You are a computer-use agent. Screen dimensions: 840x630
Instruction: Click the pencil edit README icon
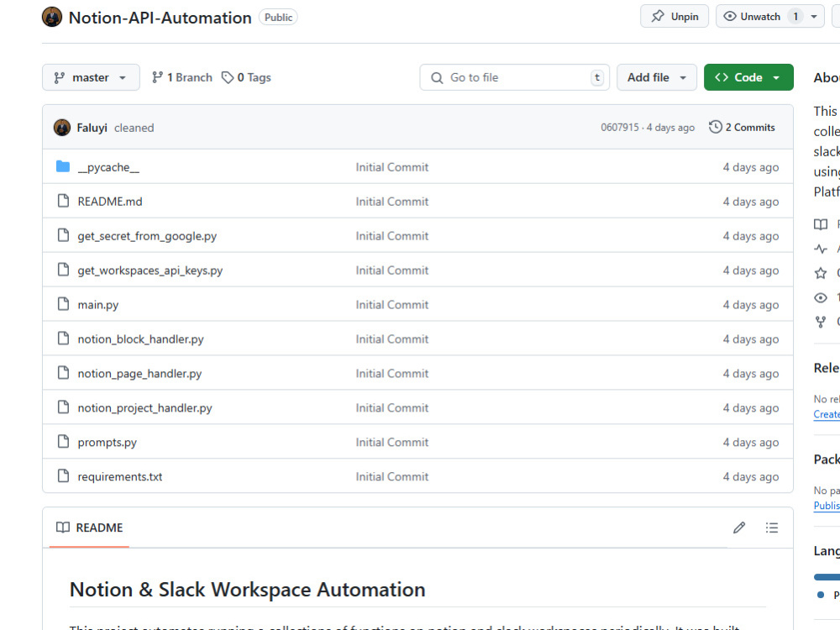coord(739,528)
